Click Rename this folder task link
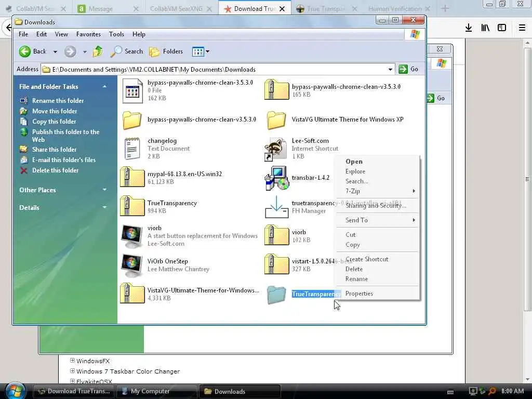 point(58,101)
